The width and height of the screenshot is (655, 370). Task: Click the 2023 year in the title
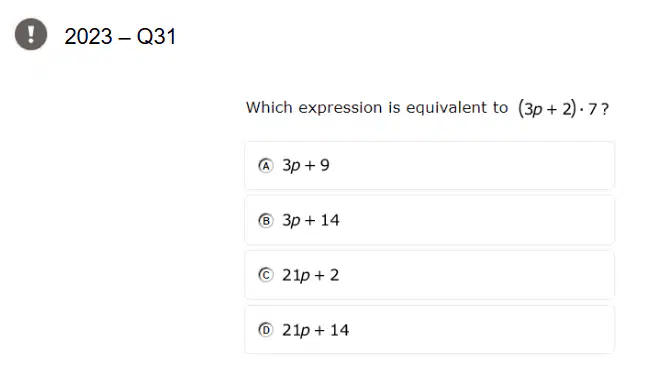[88, 36]
